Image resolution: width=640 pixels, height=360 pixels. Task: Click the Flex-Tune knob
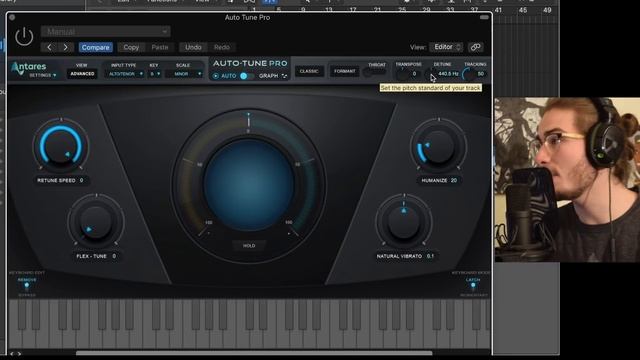(x=96, y=221)
